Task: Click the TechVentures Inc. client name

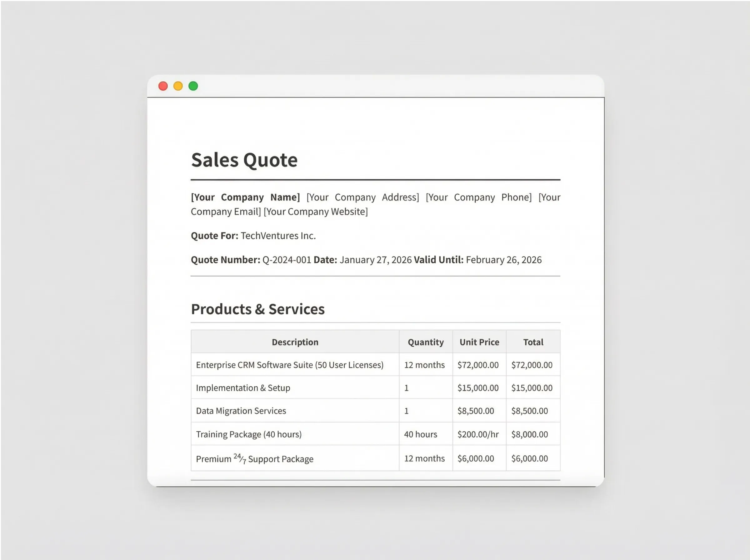Action: pyautogui.click(x=278, y=236)
